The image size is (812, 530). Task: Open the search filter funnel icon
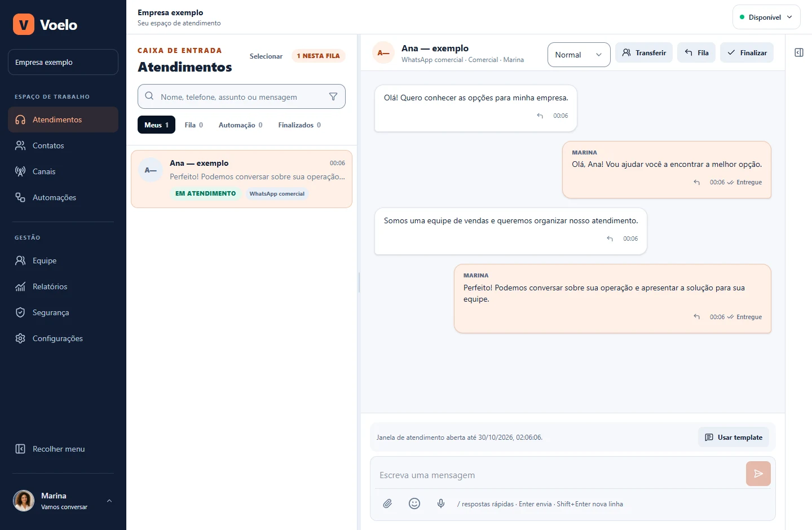click(333, 96)
